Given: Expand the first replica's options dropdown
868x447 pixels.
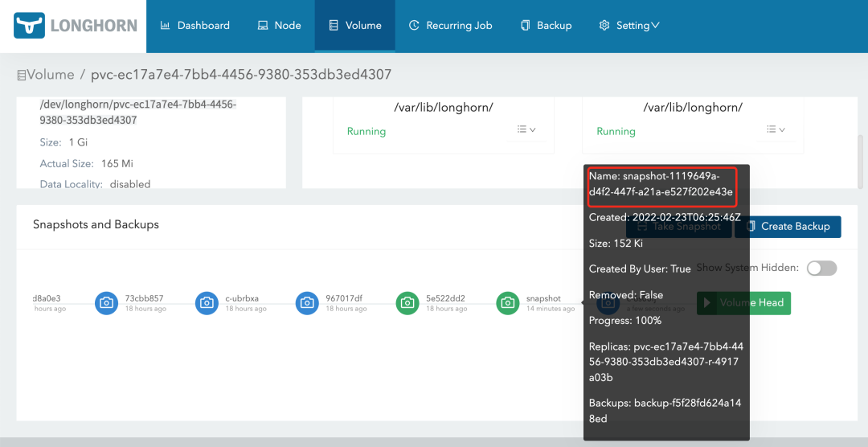Looking at the screenshot, I should 526,130.
